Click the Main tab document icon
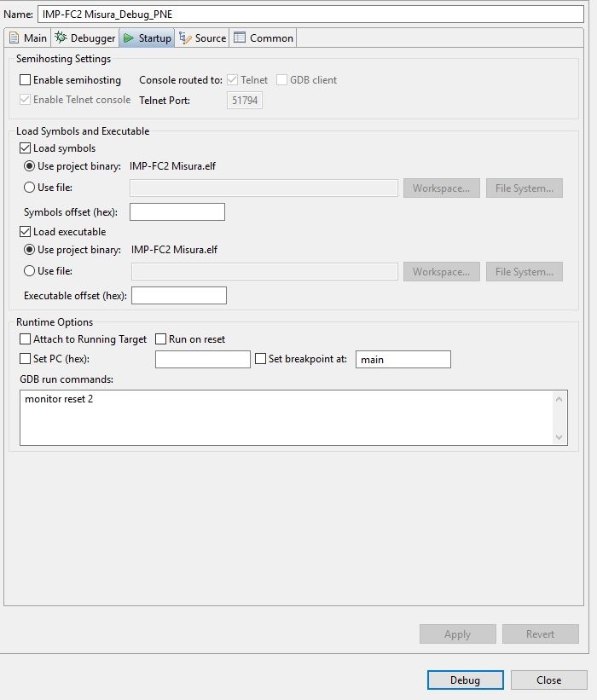This screenshot has height=700, width=597. pyautogui.click(x=14, y=38)
